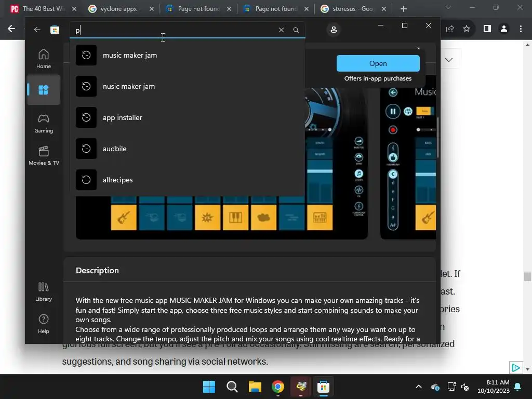Open a new Chrome tab

tap(403, 9)
